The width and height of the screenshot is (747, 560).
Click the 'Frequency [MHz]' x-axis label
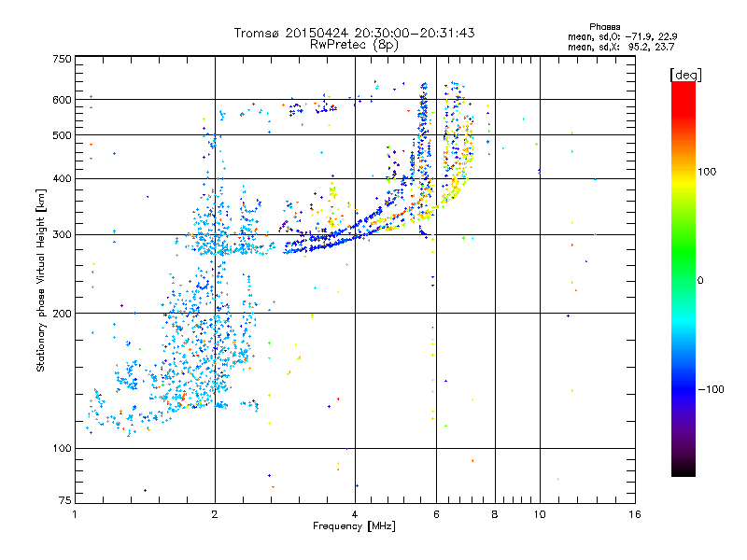coord(354,526)
